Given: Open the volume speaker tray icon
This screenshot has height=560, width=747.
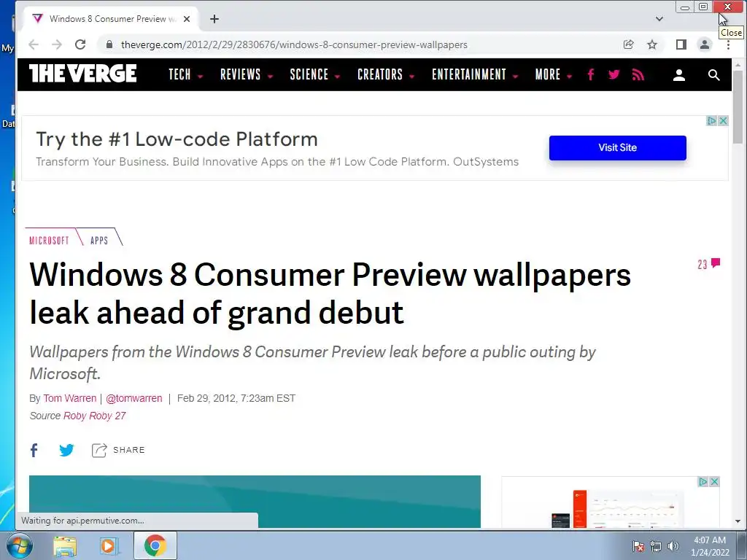Looking at the screenshot, I should 673,546.
